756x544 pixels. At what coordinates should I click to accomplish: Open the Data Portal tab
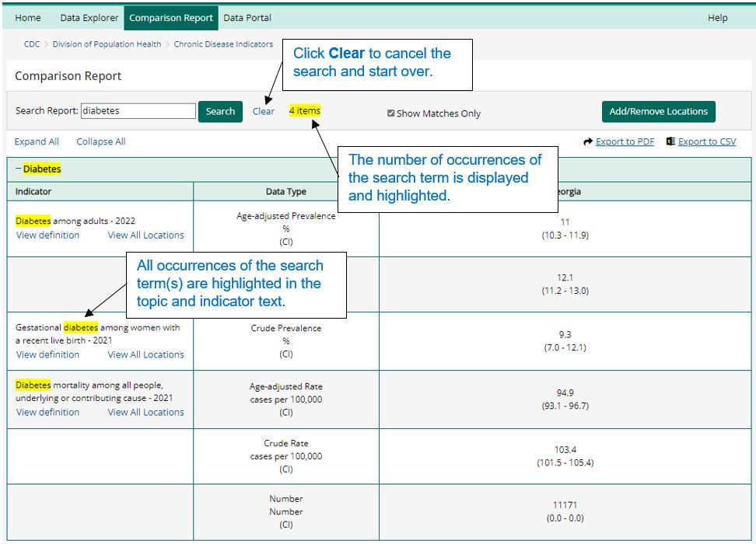click(x=247, y=16)
